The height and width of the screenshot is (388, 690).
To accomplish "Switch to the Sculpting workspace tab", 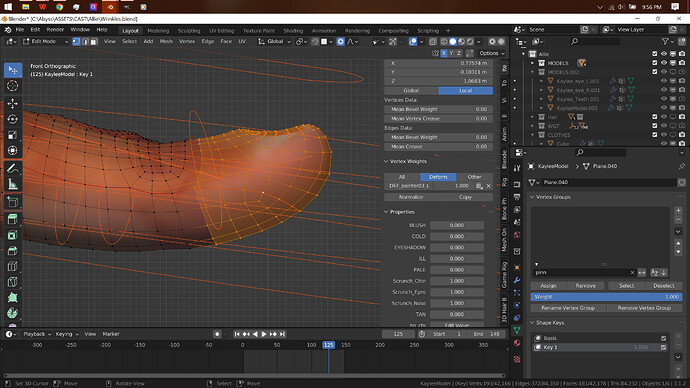I will tap(189, 31).
